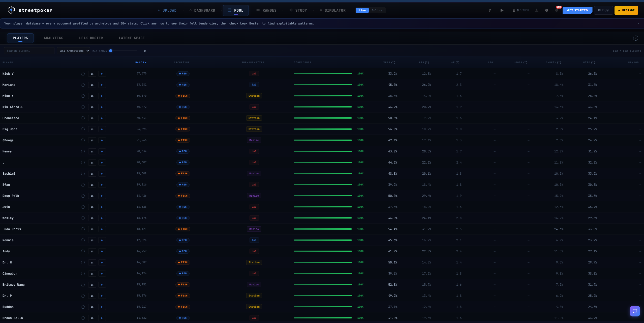Open the info icon next to Mike X
The width and height of the screenshot is (644, 323).
click(83, 96)
